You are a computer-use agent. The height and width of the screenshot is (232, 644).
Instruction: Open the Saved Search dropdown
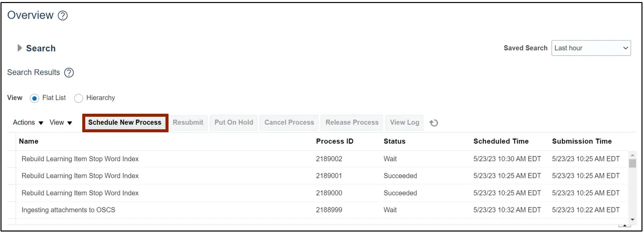[x=591, y=48]
